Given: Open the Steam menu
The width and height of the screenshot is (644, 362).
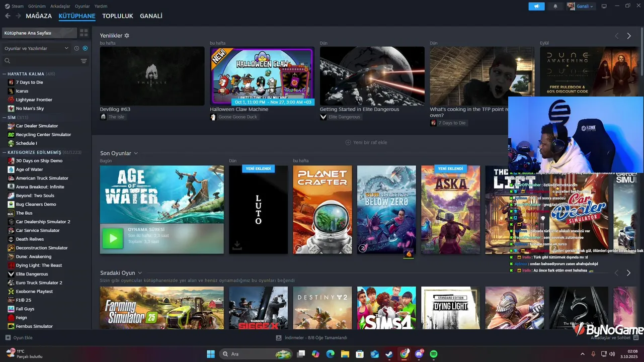Looking at the screenshot, I should [x=14, y=6].
